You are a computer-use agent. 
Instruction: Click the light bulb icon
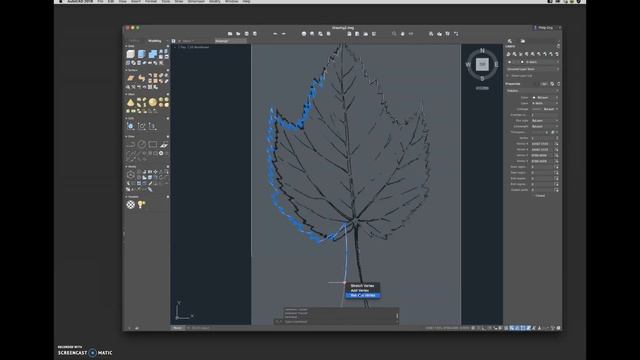click(x=141, y=204)
